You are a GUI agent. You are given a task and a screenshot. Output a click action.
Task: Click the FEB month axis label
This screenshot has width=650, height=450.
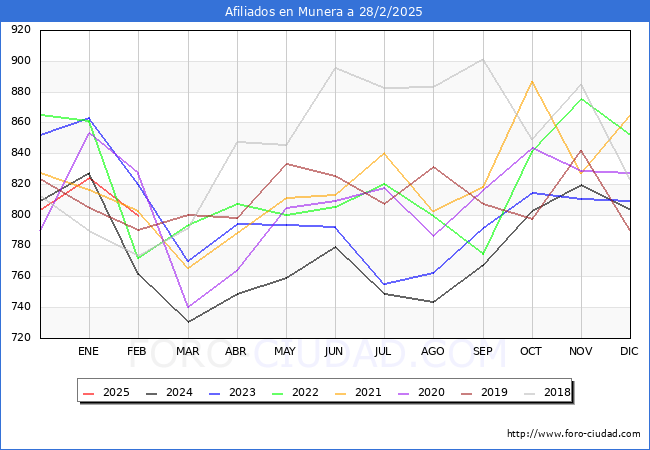click(137, 351)
